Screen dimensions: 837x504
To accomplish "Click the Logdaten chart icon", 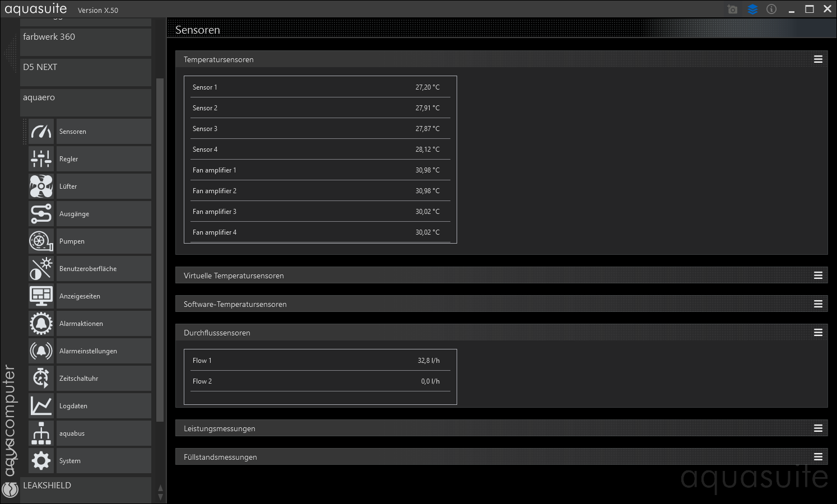I will (41, 406).
